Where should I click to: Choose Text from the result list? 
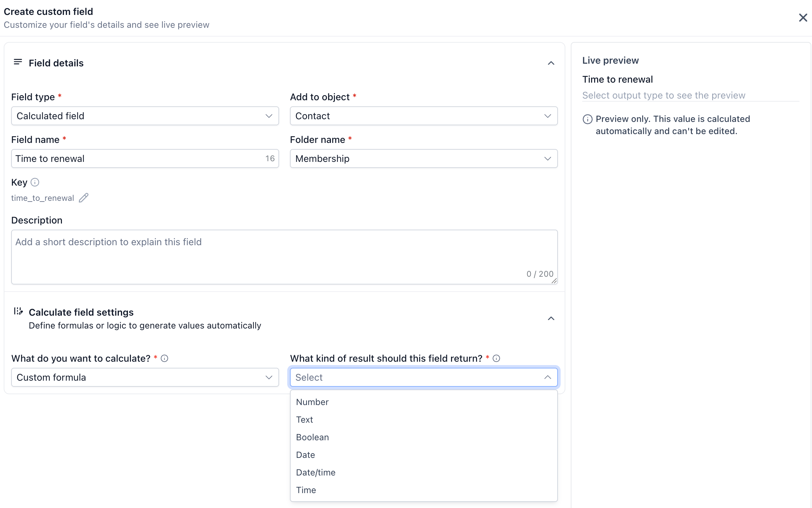pyautogui.click(x=424, y=420)
